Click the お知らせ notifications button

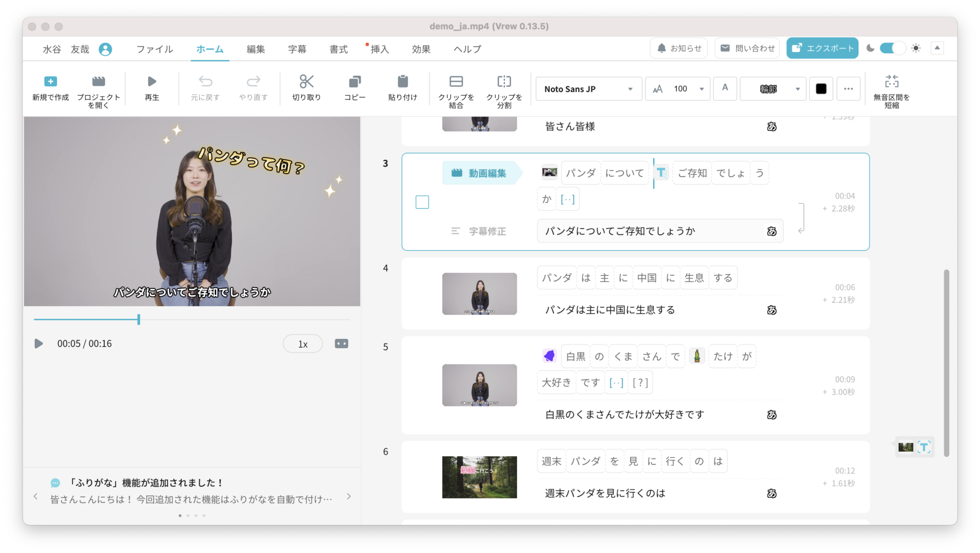[679, 48]
